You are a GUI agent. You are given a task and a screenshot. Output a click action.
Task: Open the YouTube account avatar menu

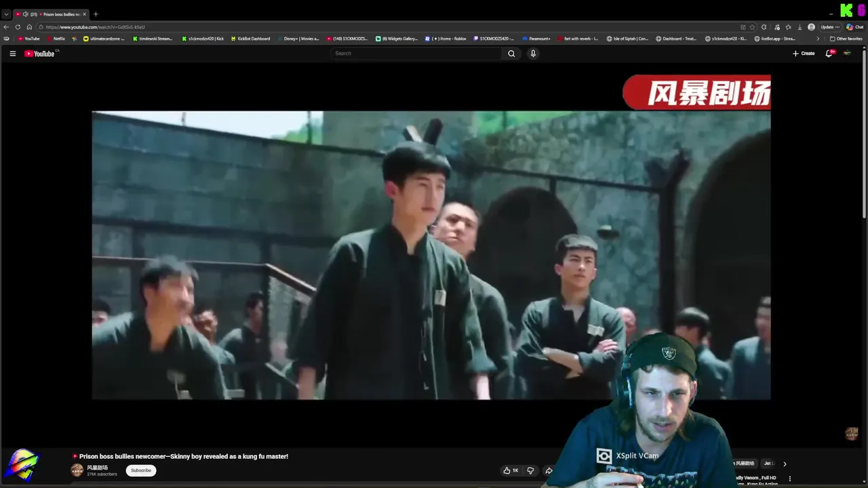click(847, 54)
